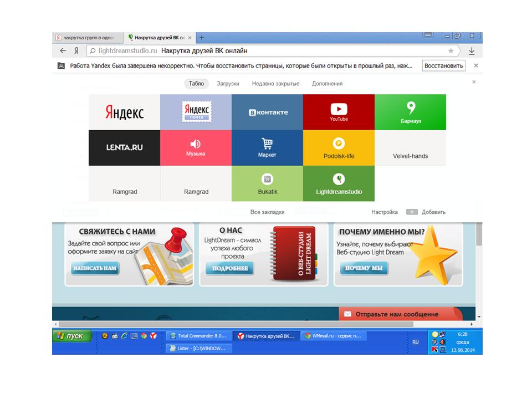This screenshot has height=399, width=532.
Task: Open the Настройка link
Action: pos(385,212)
